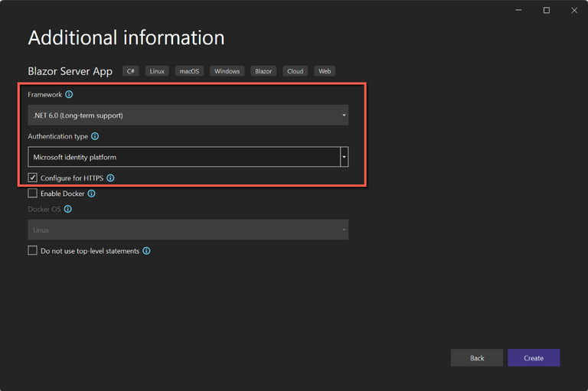Enable the Docker checkbox
This screenshot has height=391, width=588.
click(33, 194)
